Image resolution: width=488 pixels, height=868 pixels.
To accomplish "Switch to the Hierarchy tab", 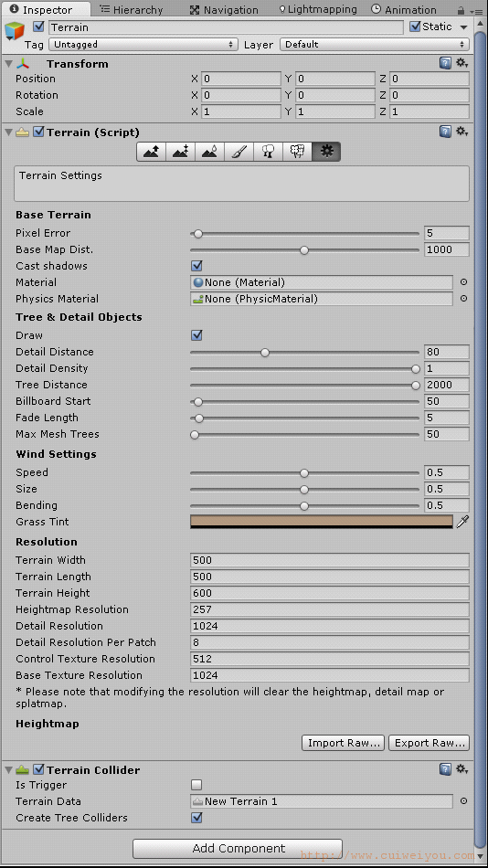I will pyautogui.click(x=132, y=9).
